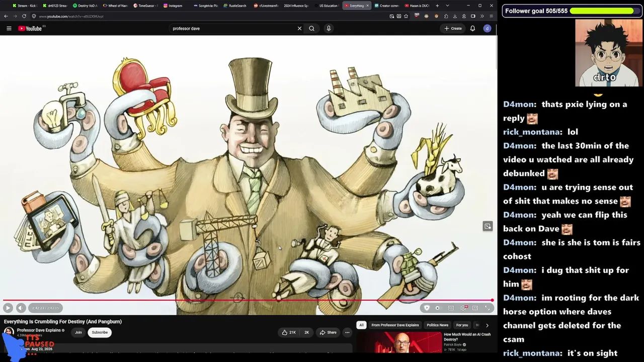Open the AI Crash video thumbnail

point(399,343)
